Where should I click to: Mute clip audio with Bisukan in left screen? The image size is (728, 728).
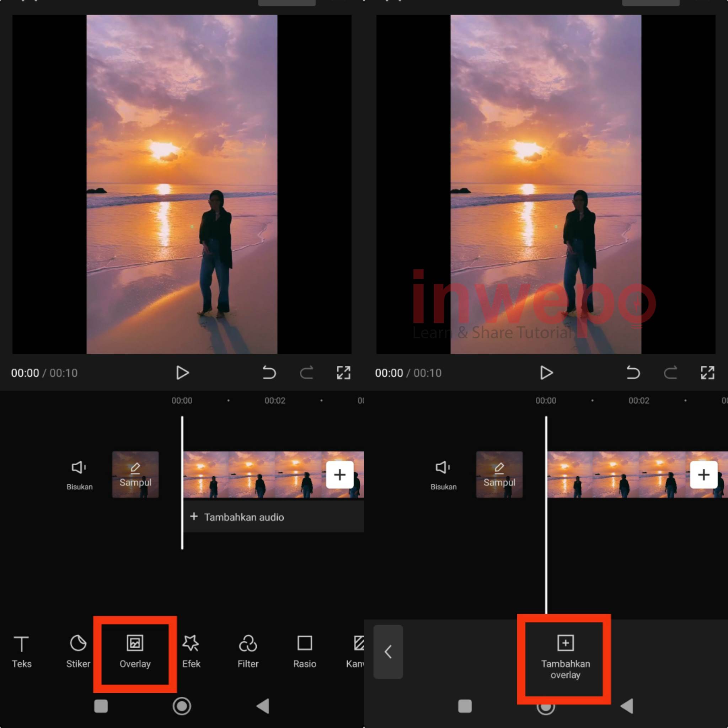click(80, 475)
